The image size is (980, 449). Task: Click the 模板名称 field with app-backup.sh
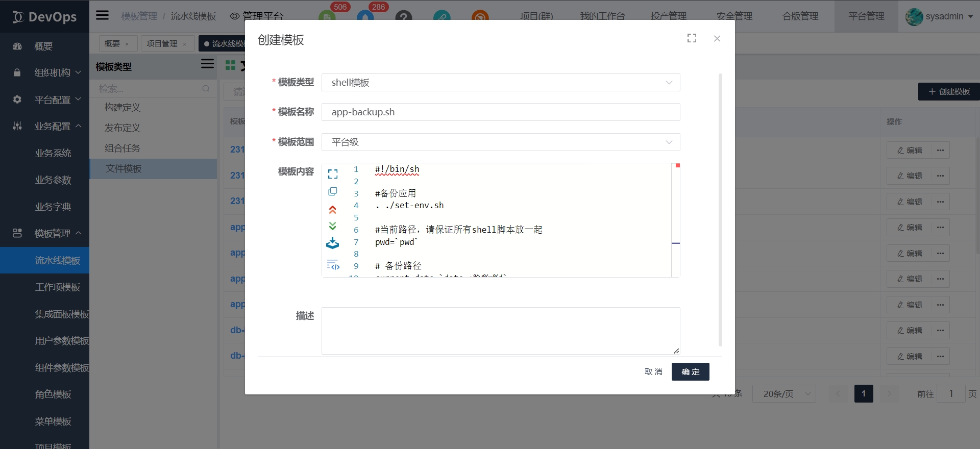(500, 112)
